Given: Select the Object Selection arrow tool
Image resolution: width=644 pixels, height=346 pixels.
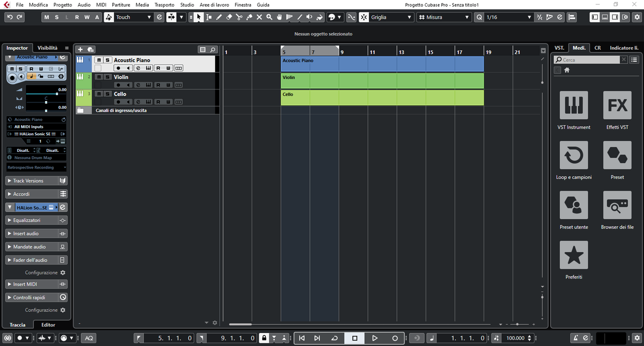Looking at the screenshot, I should (x=199, y=17).
